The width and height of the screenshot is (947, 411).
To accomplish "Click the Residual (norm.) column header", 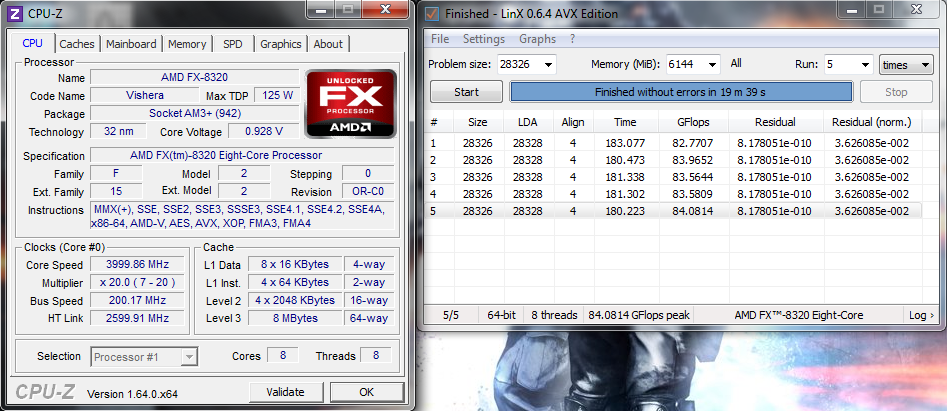I will [x=872, y=122].
